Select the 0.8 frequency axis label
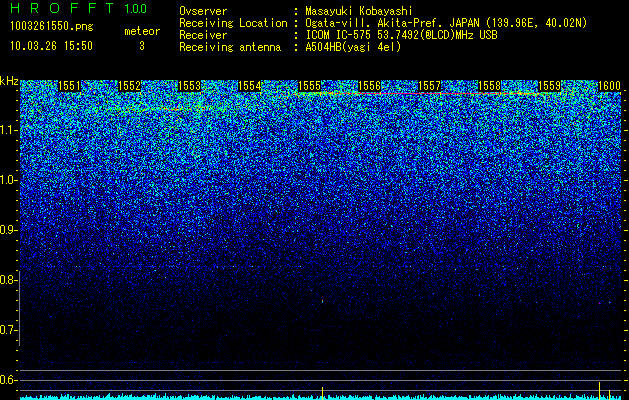629x400 pixels. click(x=7, y=280)
